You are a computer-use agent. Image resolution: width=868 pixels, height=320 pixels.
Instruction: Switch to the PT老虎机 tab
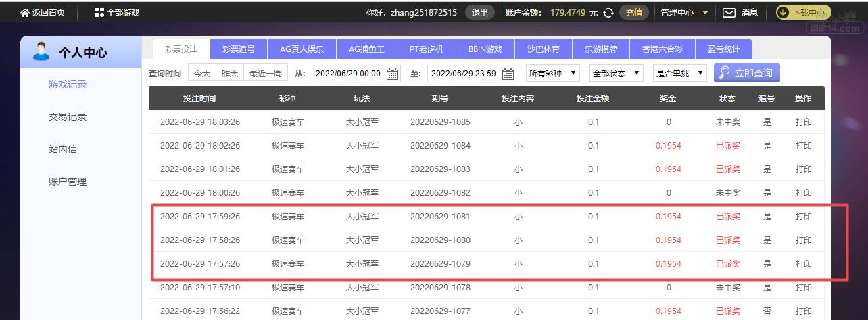tap(427, 49)
